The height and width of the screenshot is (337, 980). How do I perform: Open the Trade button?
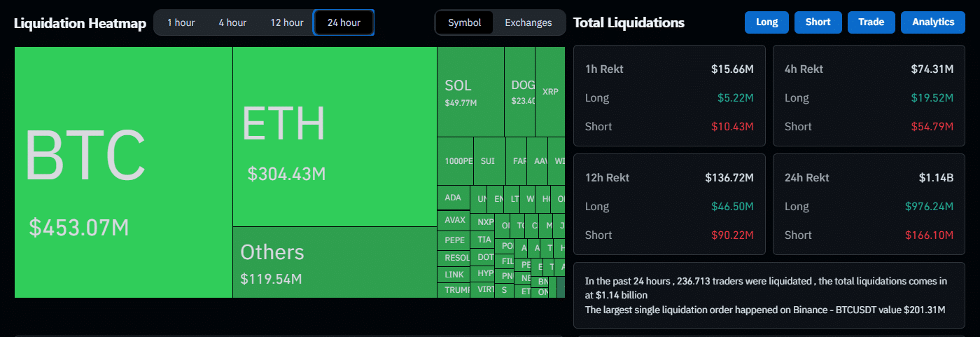pos(871,22)
